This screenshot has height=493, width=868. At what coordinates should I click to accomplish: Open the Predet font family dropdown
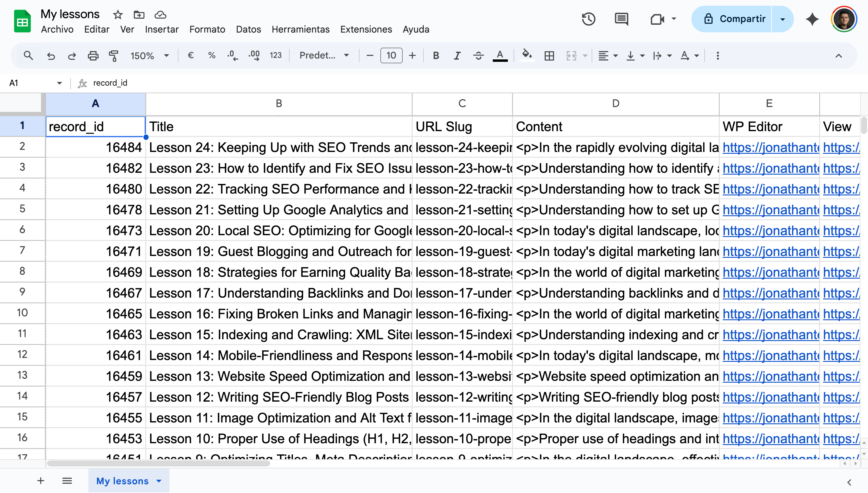pyautogui.click(x=324, y=55)
